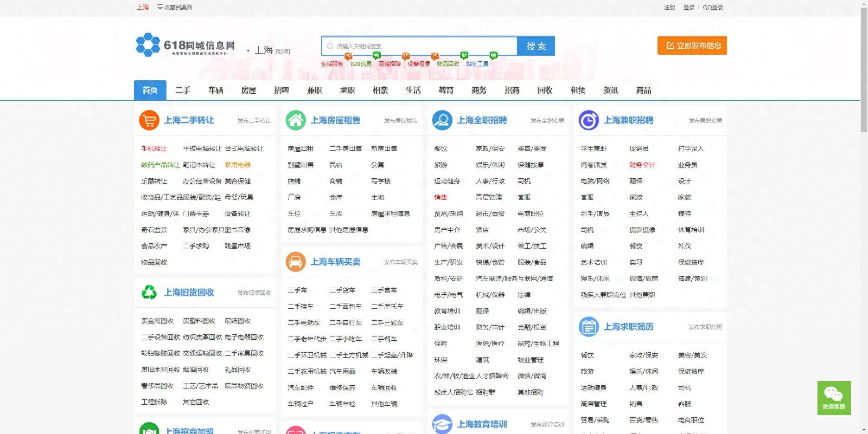
Task: Go to the 首页 home tab
Action: coord(150,90)
